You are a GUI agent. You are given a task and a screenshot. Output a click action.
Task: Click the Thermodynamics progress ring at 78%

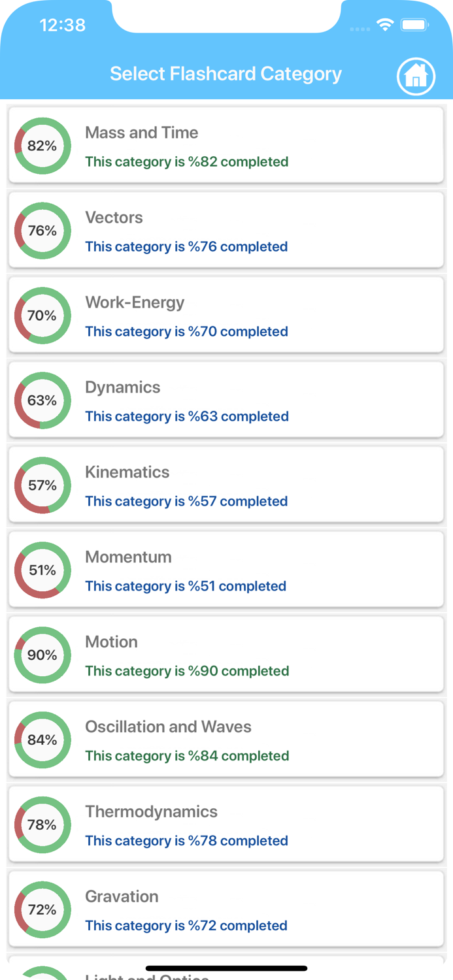point(42,825)
